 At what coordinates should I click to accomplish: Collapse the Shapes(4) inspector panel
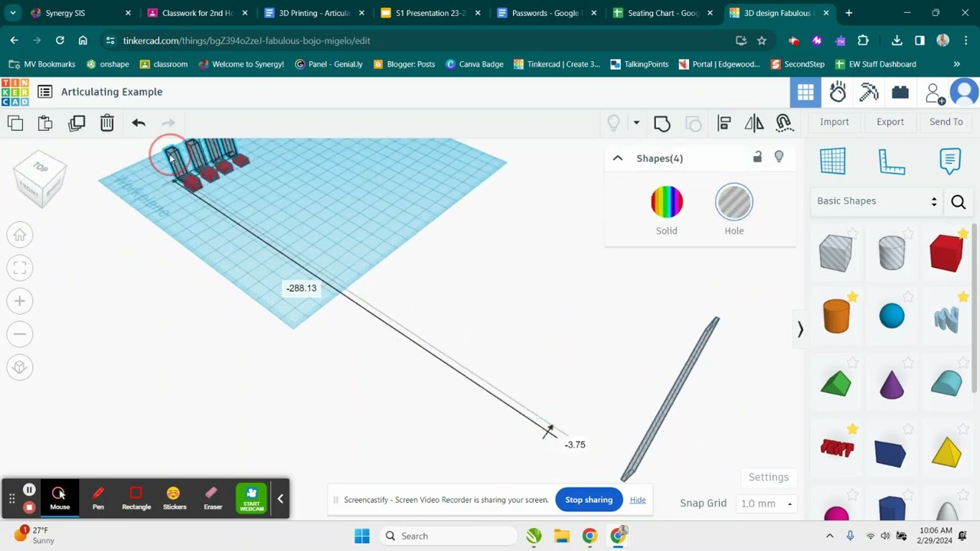(618, 158)
